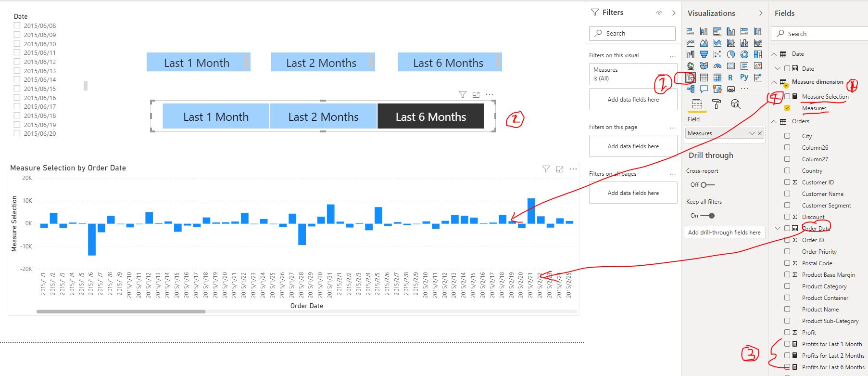Choose the Gauge visualization icon
Viewport: 868px width, 376px height.
tap(717, 66)
